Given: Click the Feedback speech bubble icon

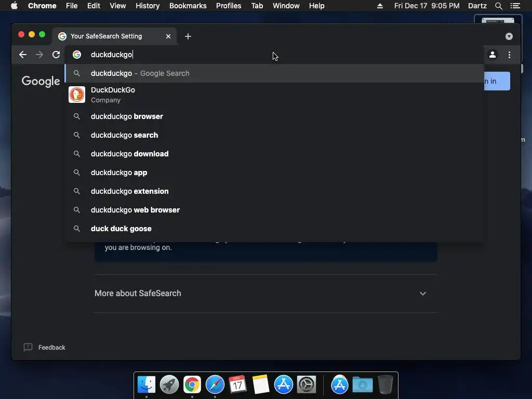Looking at the screenshot, I should pyautogui.click(x=28, y=347).
